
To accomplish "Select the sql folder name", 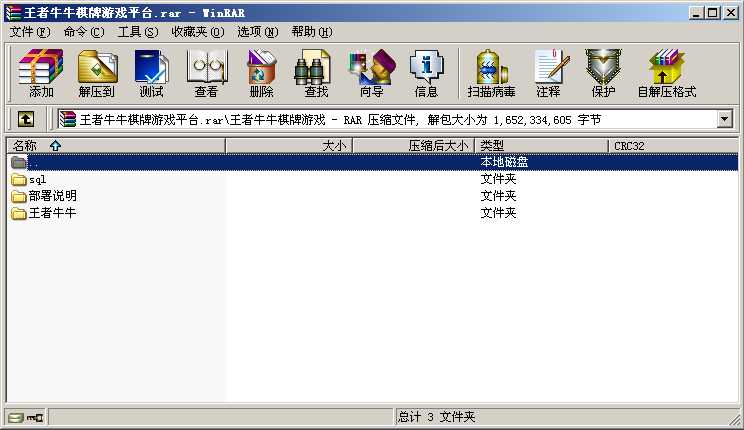I will pyautogui.click(x=37, y=180).
